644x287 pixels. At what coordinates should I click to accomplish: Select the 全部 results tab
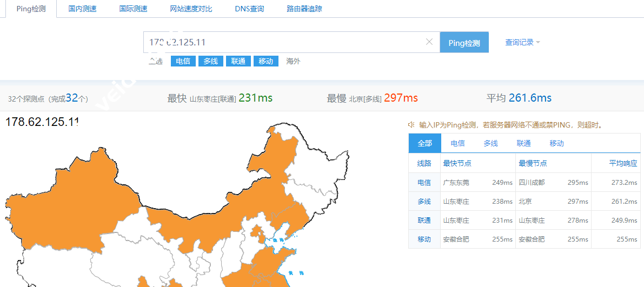424,143
